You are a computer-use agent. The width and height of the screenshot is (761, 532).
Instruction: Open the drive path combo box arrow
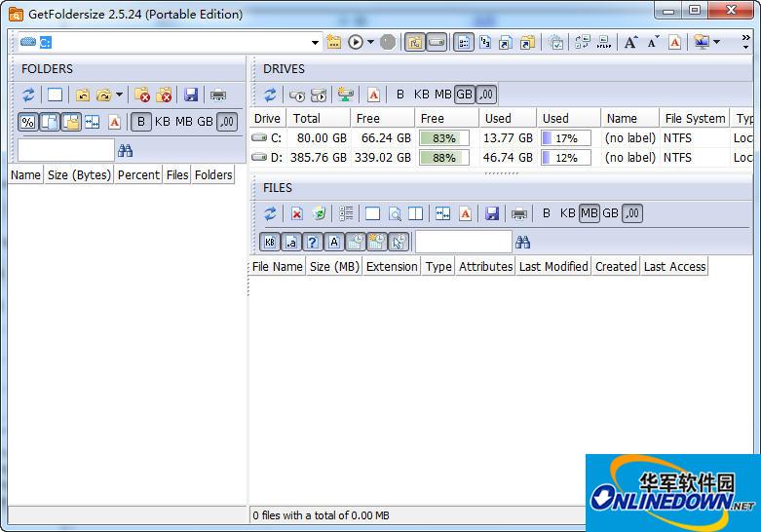pos(315,43)
